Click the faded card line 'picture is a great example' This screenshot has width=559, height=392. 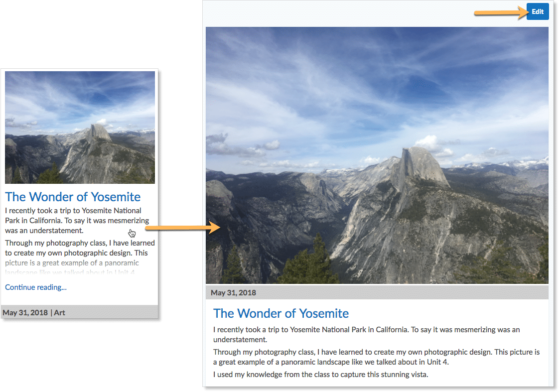click(72, 263)
